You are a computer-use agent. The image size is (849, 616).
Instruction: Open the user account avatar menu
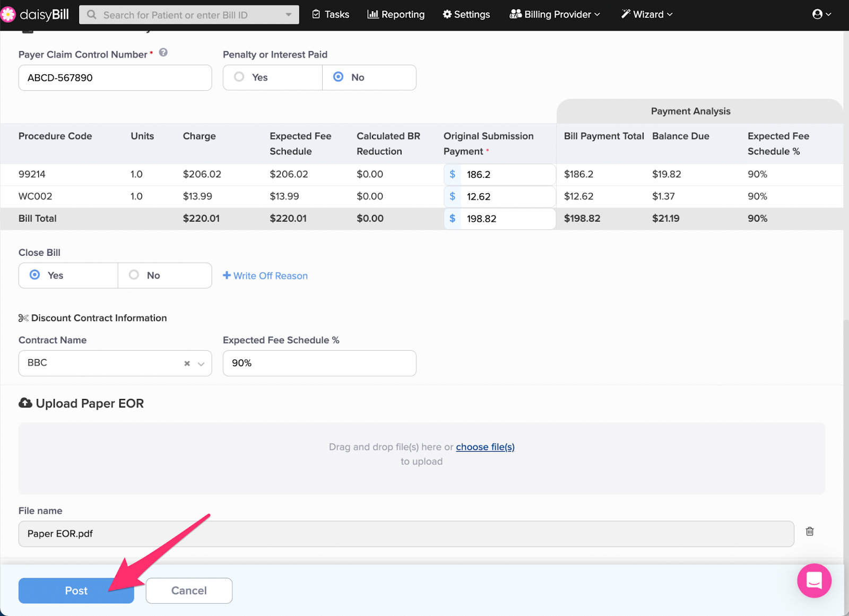click(x=821, y=14)
